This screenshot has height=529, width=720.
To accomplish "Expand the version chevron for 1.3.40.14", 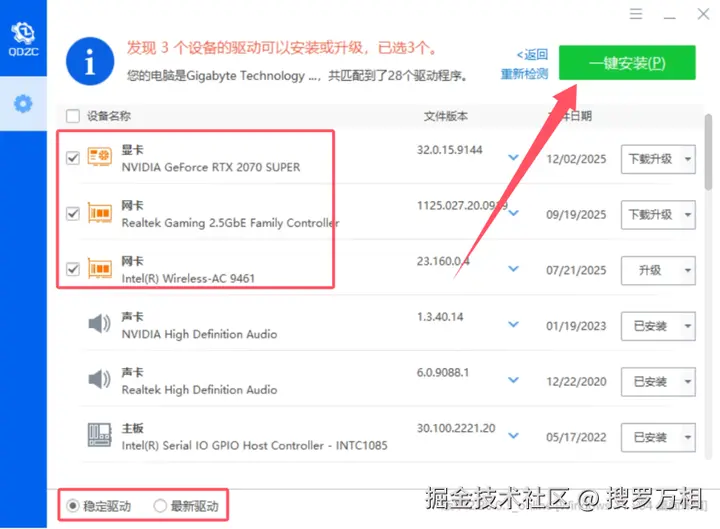I will click(513, 324).
